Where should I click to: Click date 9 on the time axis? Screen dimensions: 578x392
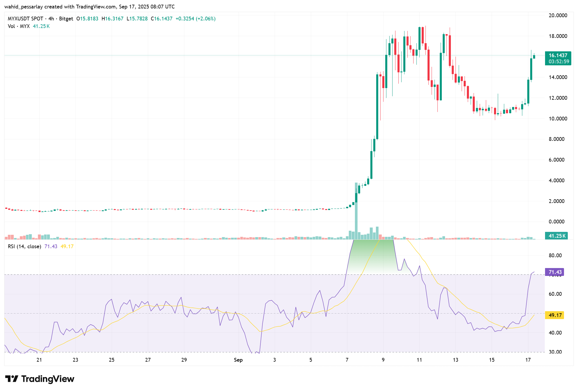[383, 360]
